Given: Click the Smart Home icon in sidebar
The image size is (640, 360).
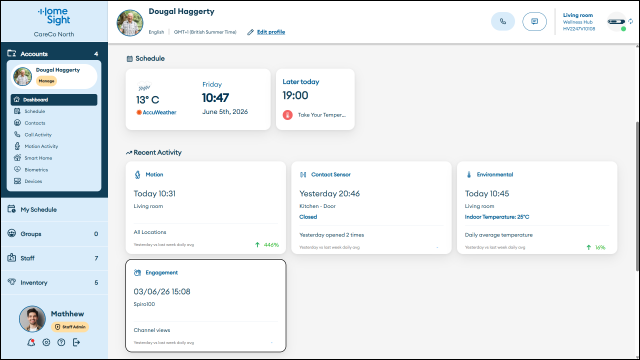Looking at the screenshot, I should [x=17, y=158].
